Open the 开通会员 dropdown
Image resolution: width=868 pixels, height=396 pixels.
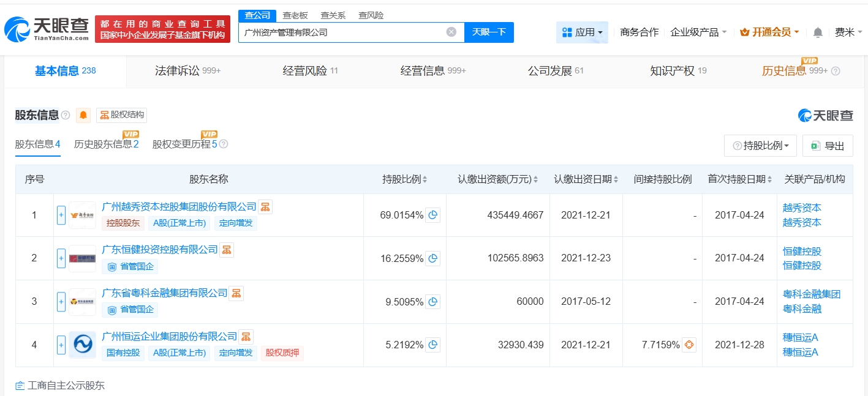pyautogui.click(x=769, y=32)
